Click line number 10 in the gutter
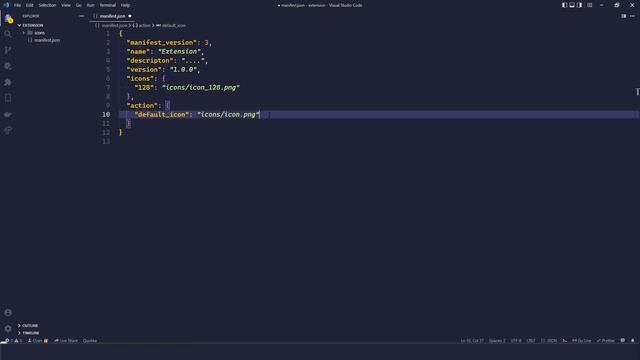The width and height of the screenshot is (640, 360). 106,115
